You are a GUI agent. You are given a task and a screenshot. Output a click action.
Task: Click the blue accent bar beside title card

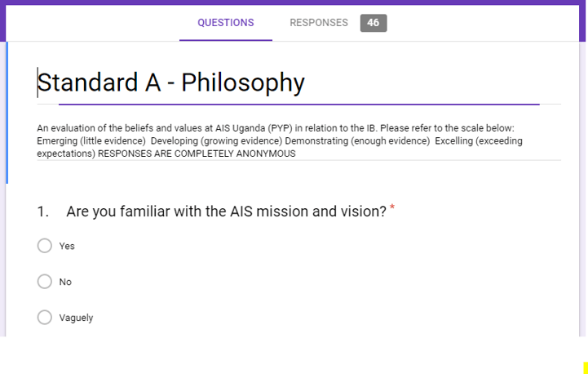(x=7, y=113)
